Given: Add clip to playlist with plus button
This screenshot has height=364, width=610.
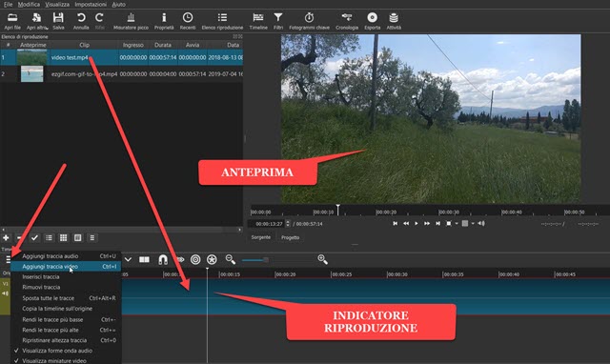Looking at the screenshot, I should (6, 237).
